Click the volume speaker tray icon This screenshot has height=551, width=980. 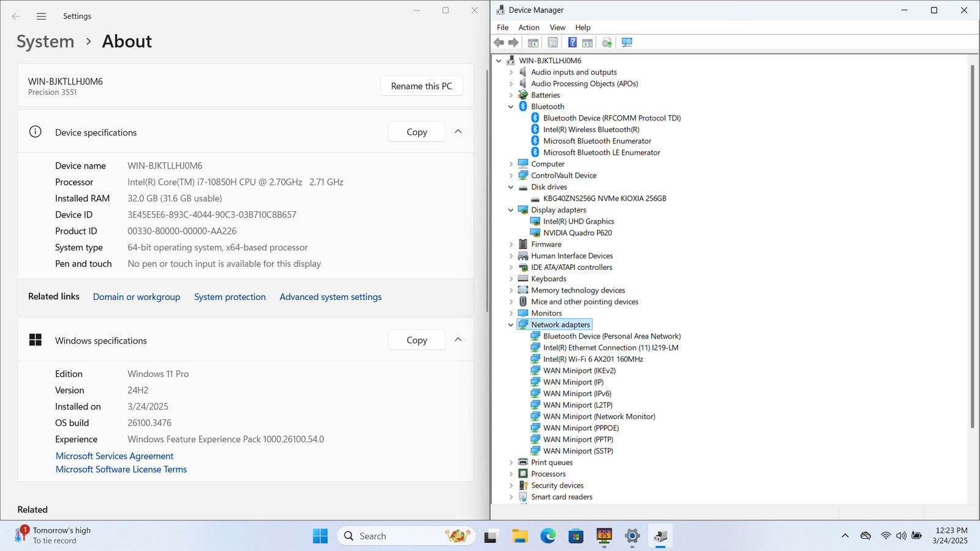(x=901, y=536)
